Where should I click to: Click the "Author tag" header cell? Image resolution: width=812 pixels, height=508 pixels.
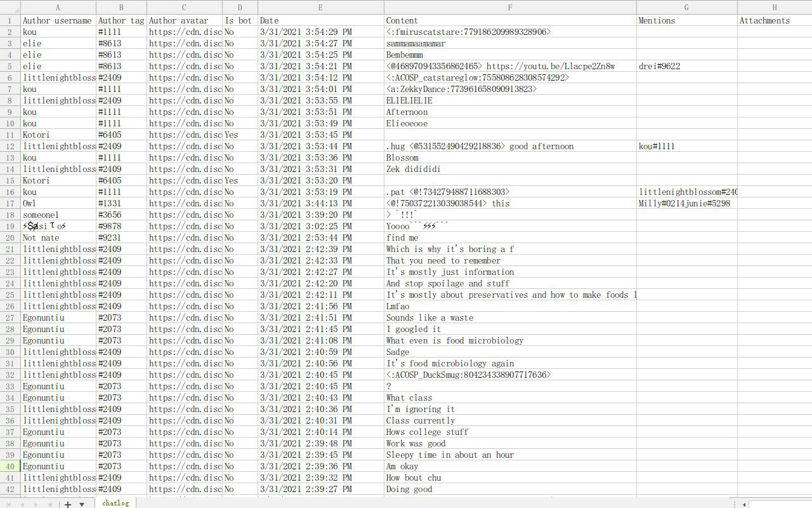click(x=121, y=20)
